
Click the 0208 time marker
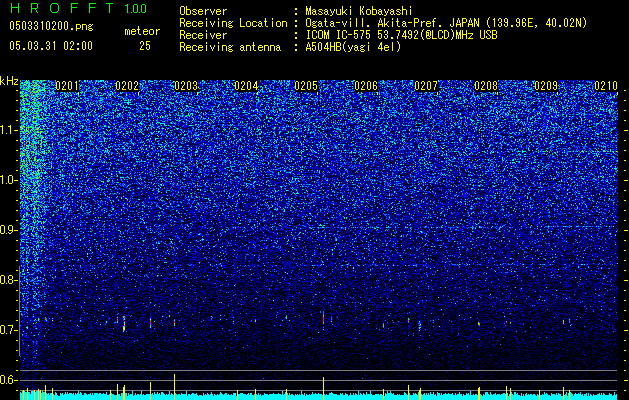[x=486, y=86]
